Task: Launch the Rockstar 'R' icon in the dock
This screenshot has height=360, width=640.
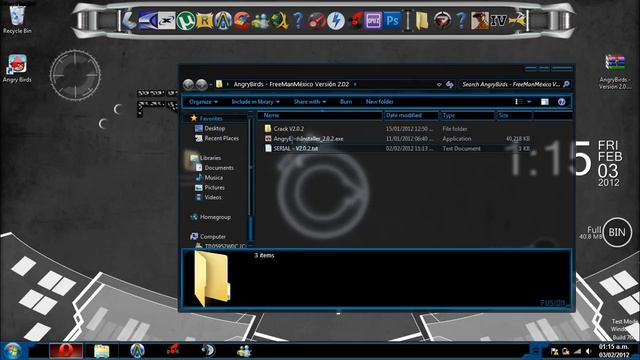Action: pyautogui.click(x=204, y=20)
